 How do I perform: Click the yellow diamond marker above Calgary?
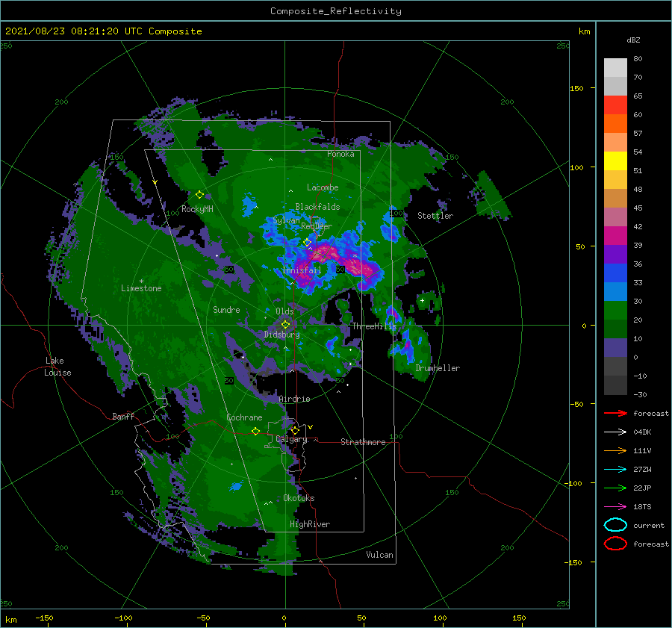(295, 430)
